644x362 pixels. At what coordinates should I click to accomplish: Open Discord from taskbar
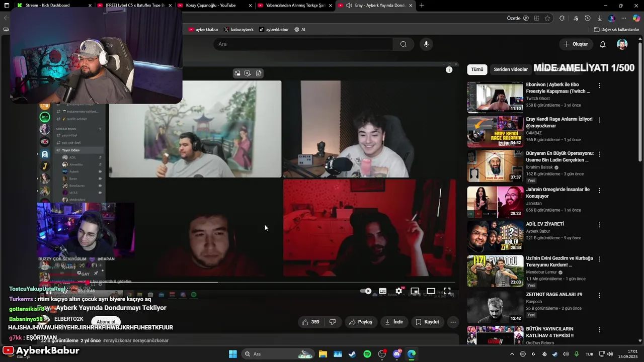pyautogui.click(x=396, y=354)
